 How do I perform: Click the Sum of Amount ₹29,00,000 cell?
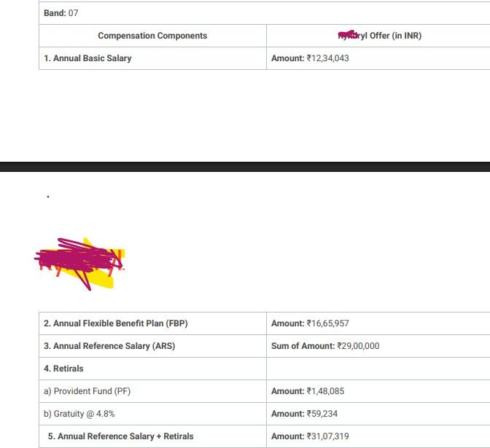[378, 346]
